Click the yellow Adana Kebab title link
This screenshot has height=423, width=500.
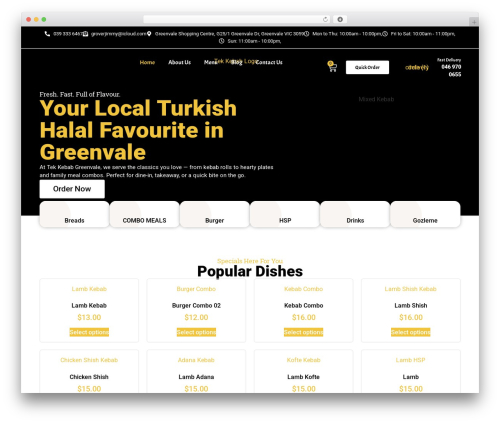click(196, 360)
